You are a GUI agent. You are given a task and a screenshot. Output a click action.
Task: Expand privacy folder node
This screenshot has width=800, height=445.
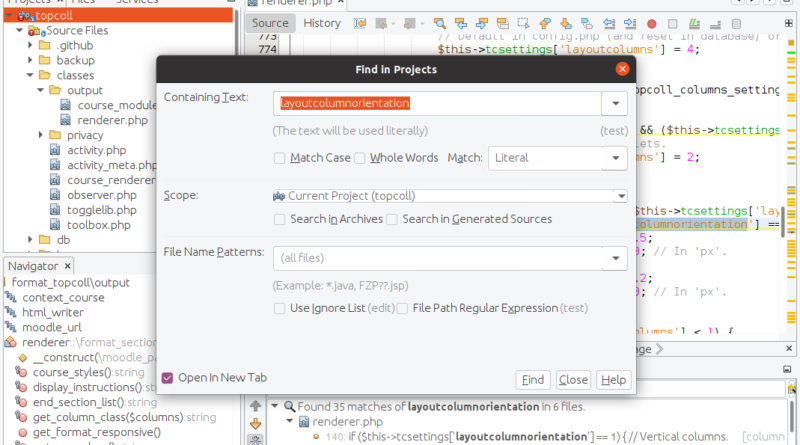point(41,135)
